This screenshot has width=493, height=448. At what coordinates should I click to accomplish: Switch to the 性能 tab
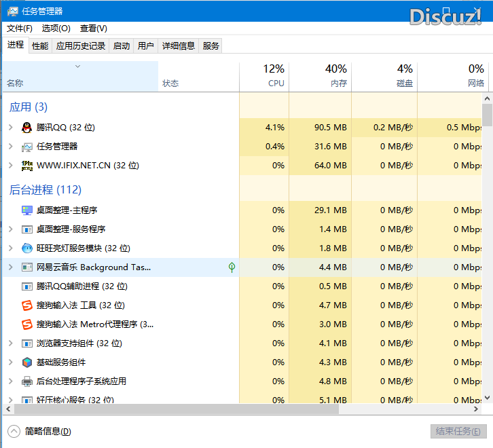pyautogui.click(x=40, y=46)
